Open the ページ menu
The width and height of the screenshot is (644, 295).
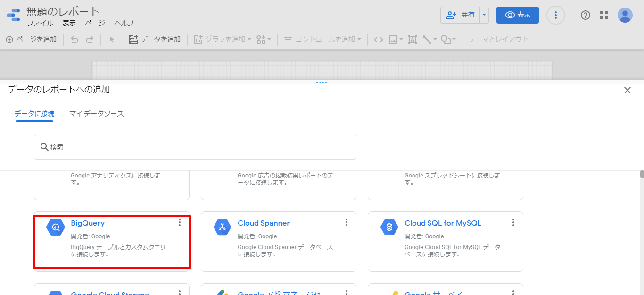95,23
